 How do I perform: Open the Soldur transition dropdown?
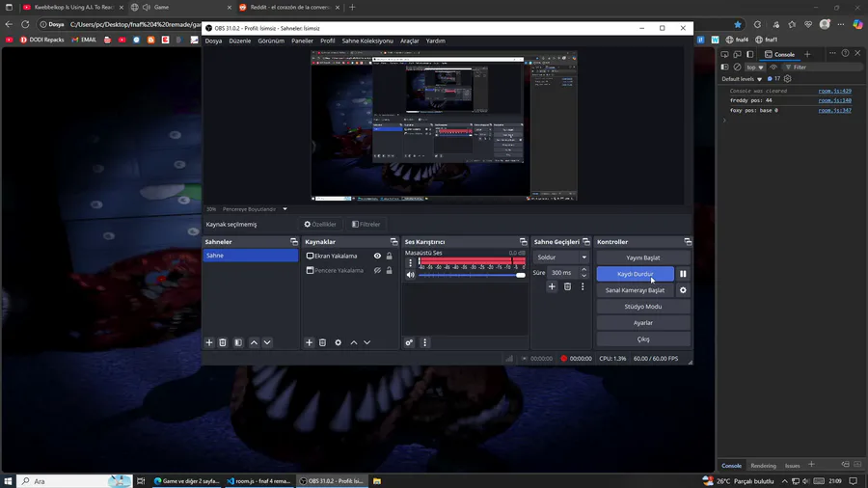click(560, 258)
